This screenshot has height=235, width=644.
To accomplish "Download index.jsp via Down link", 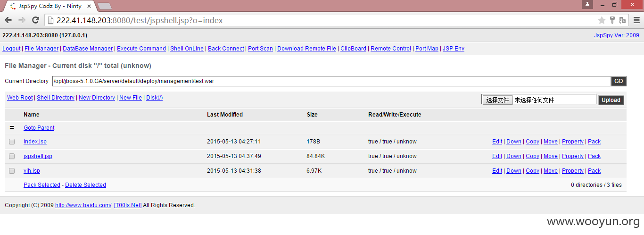I will coord(514,142).
